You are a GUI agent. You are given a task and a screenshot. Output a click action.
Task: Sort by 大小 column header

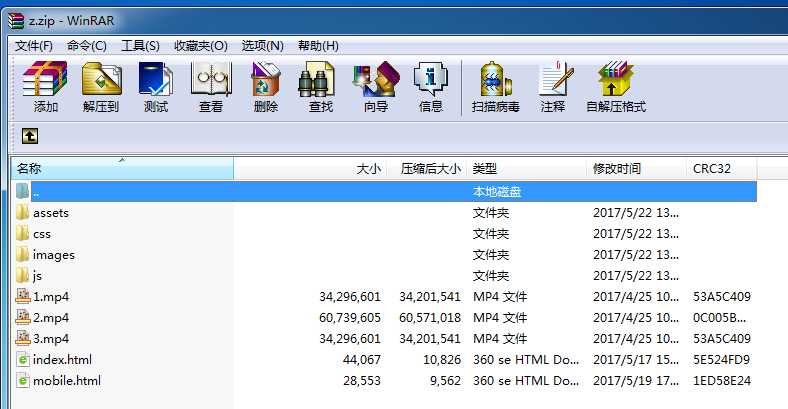click(x=310, y=168)
